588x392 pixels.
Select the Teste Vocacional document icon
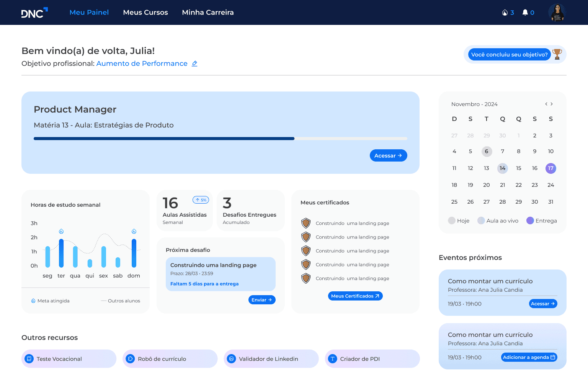pyautogui.click(x=30, y=359)
